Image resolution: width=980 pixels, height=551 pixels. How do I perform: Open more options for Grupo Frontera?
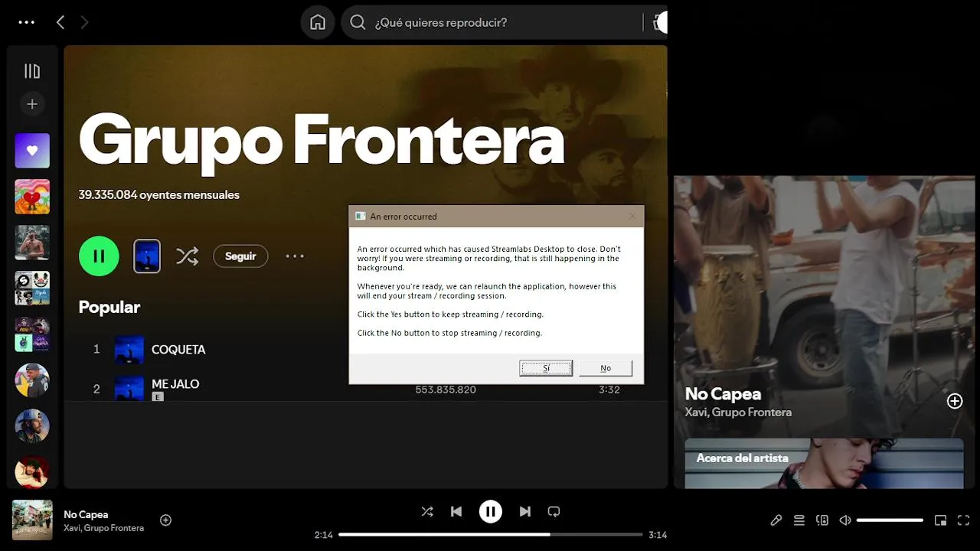pos(295,256)
